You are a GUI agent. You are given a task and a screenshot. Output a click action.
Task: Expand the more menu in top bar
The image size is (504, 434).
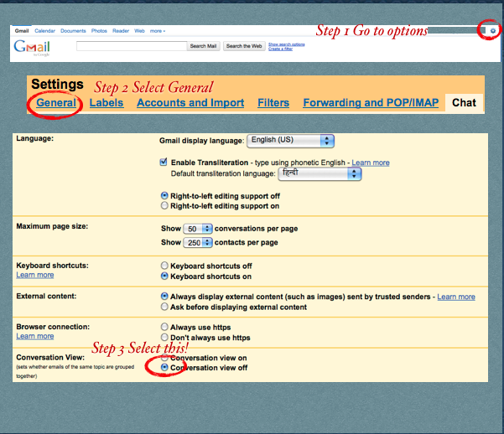158,31
